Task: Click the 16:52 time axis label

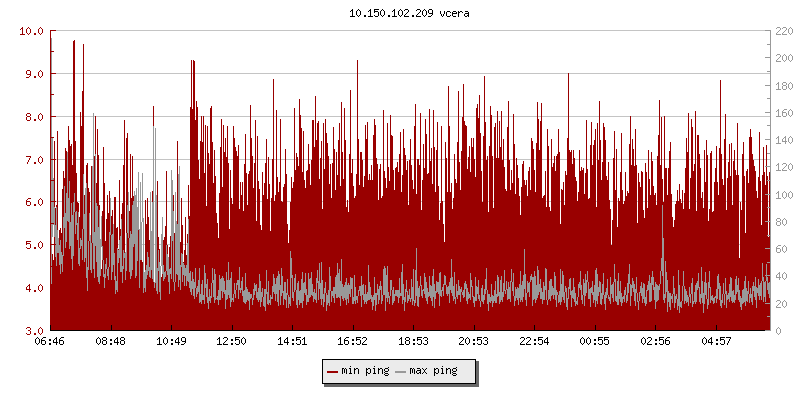Action: pyautogui.click(x=353, y=341)
